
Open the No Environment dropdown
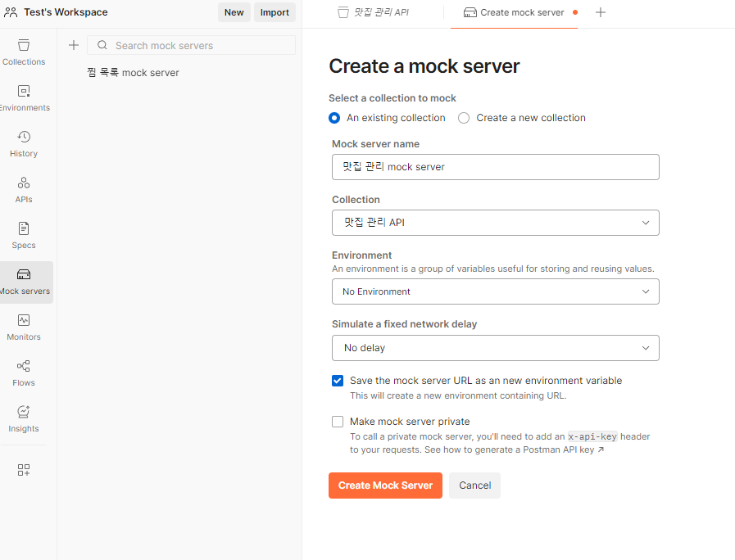pyautogui.click(x=496, y=291)
